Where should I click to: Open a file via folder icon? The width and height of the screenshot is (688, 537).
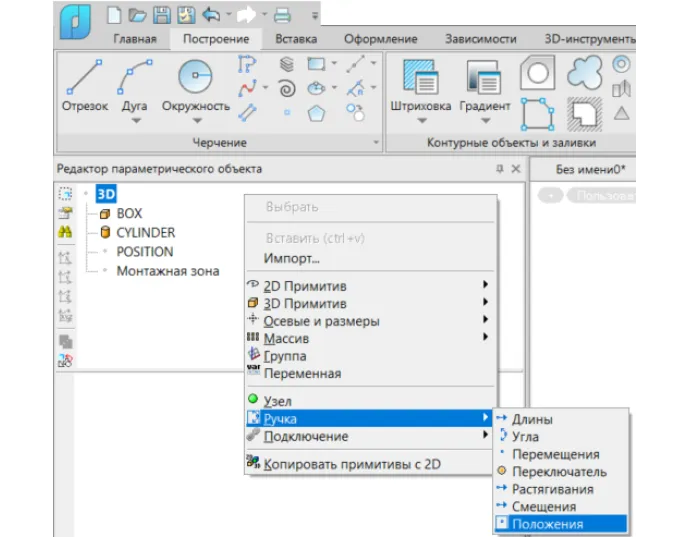137,16
